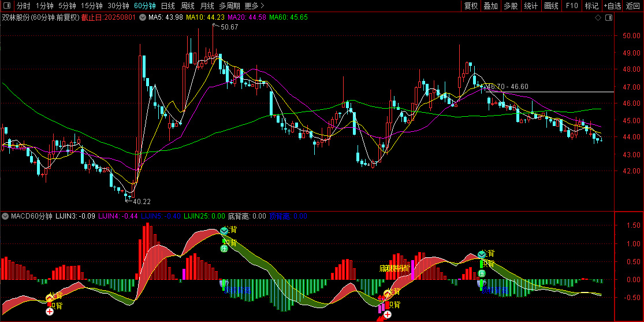Expand the 更多 periods menu
The image size is (644, 322).
254,6
